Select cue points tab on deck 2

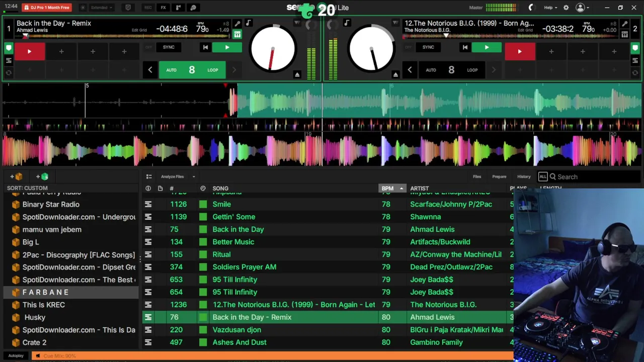pos(635,48)
